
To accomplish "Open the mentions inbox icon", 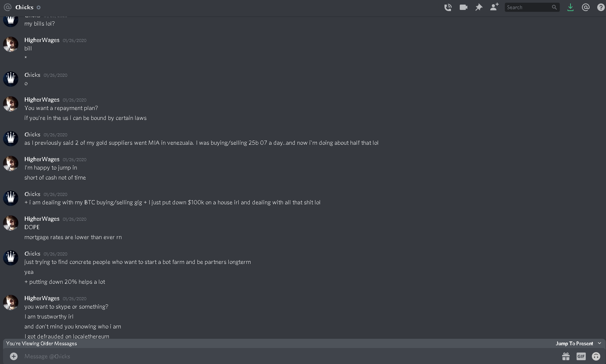I will (585, 7).
